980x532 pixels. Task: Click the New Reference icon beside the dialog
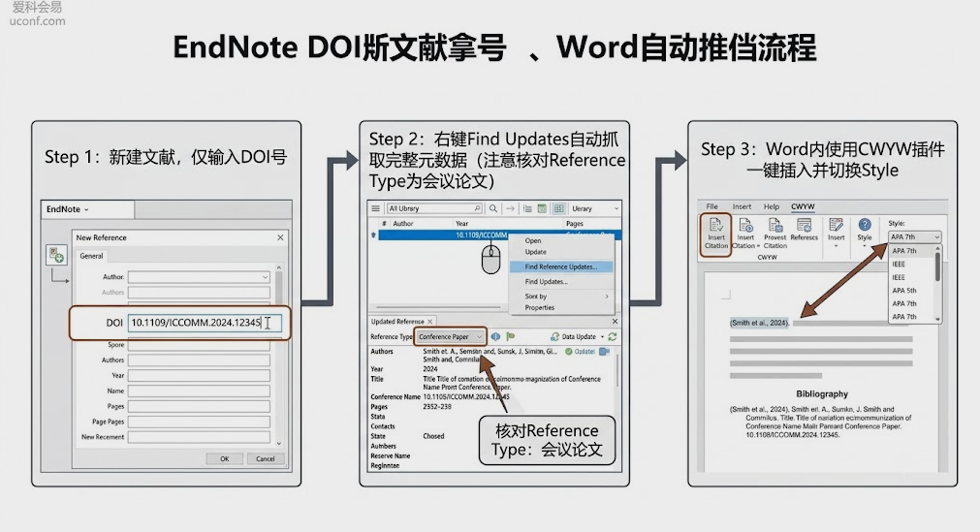(55, 255)
